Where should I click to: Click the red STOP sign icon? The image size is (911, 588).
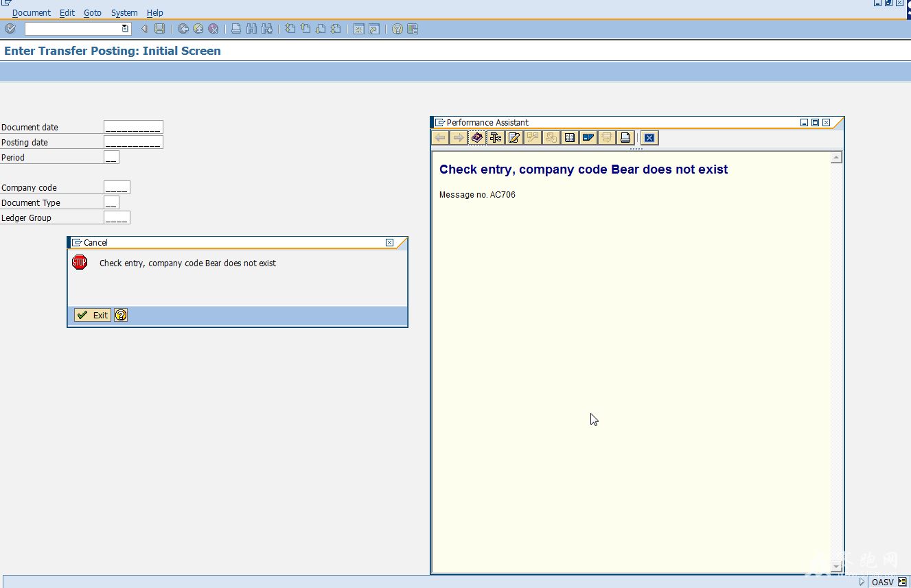pyautogui.click(x=80, y=262)
